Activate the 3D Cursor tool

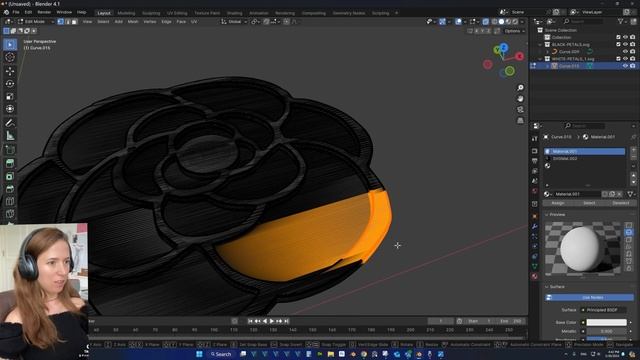10,58
